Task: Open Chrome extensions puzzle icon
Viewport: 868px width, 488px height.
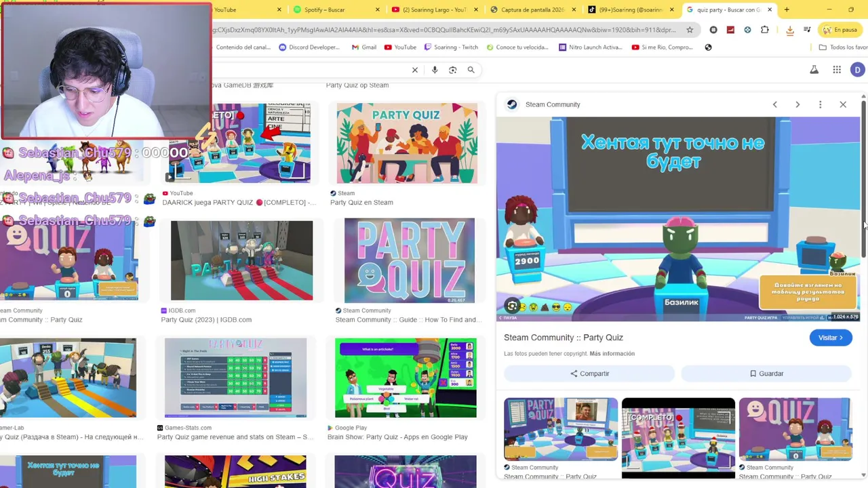Action: pyautogui.click(x=765, y=30)
